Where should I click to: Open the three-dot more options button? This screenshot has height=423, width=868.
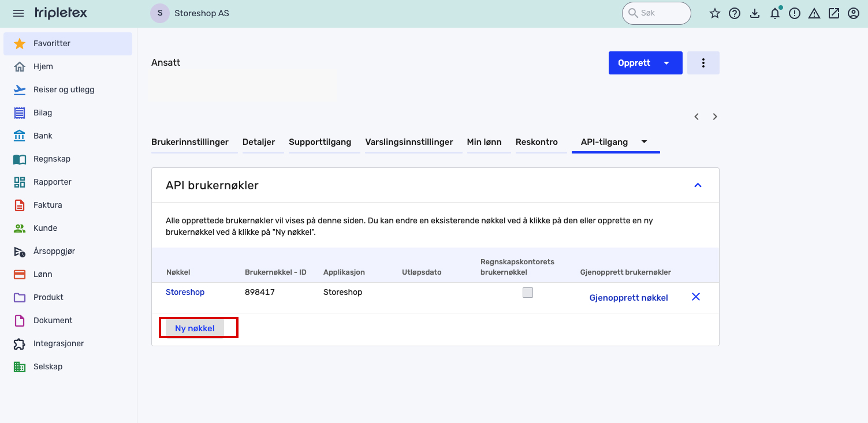pos(703,63)
